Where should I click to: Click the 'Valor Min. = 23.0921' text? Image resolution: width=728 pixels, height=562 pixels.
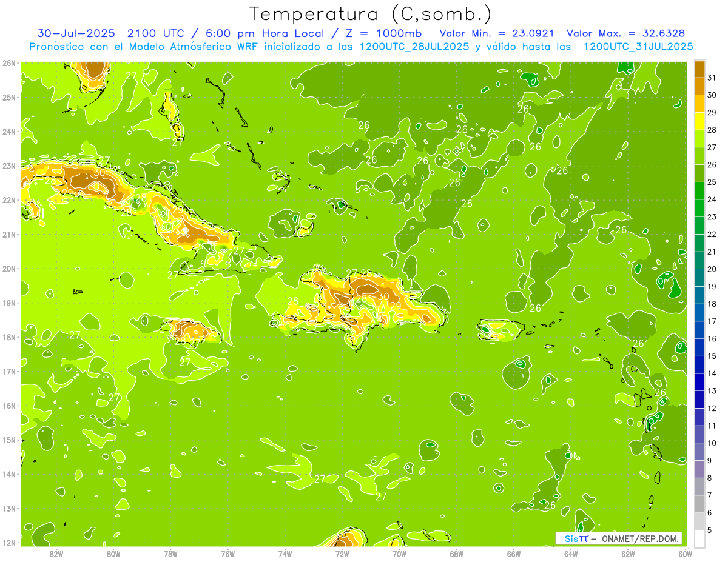498,33
